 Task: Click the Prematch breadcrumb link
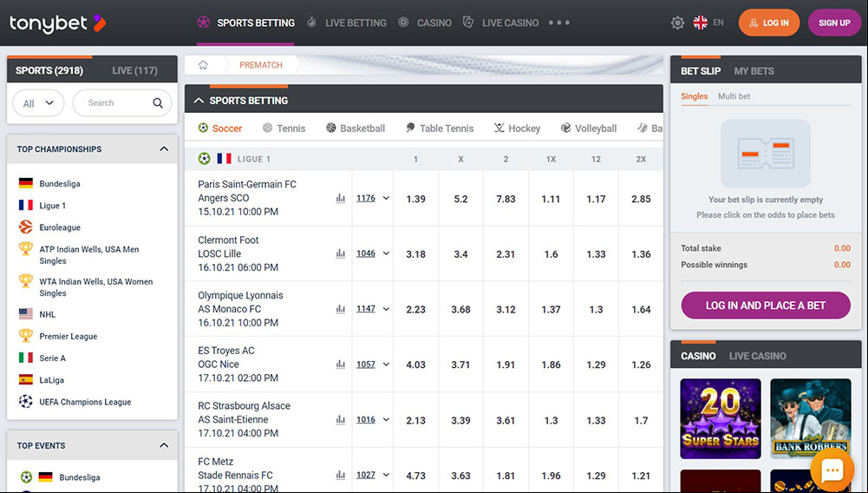(x=261, y=65)
